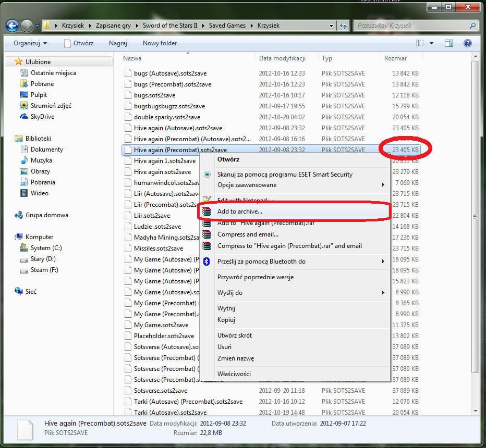Click the vertical scrollbar down arrow
486x448 pixels.
(476, 411)
